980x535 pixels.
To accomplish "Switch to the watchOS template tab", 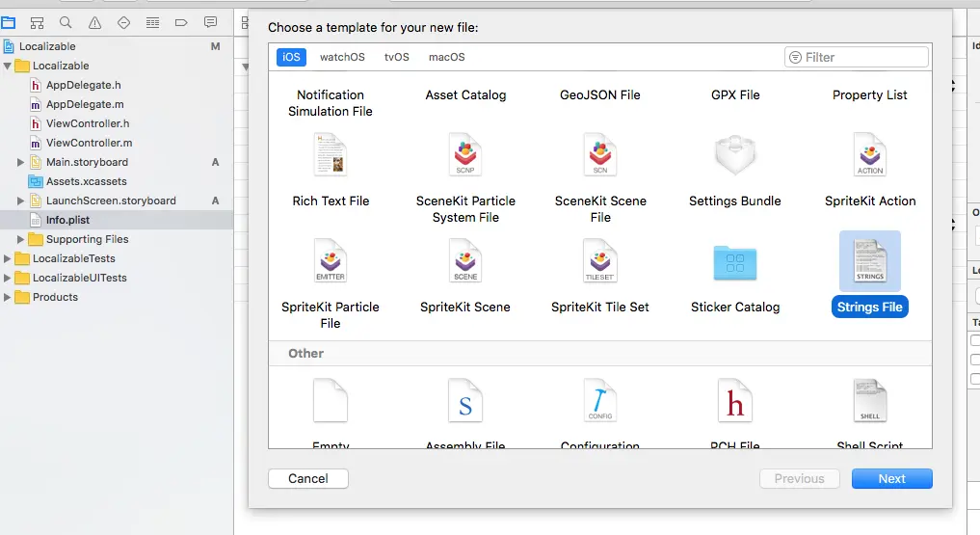I will click(342, 57).
